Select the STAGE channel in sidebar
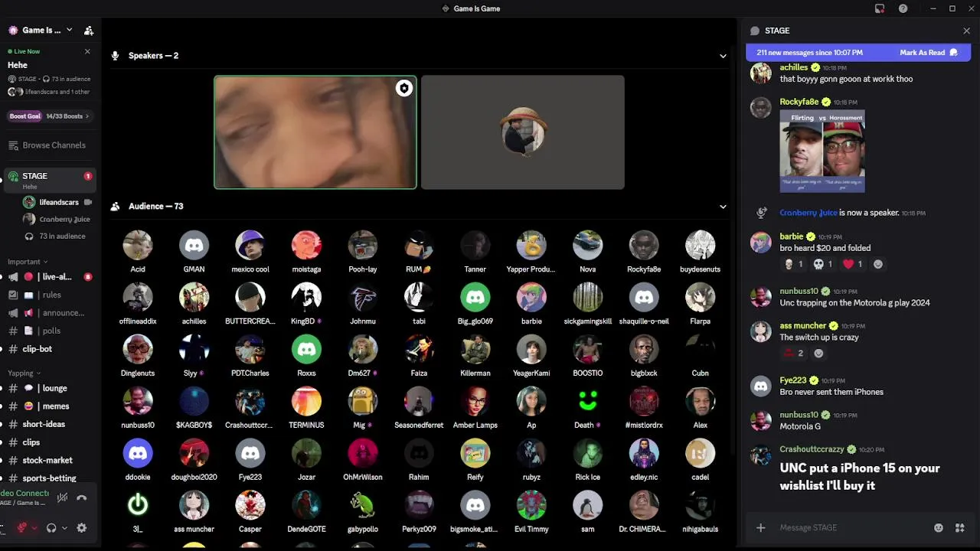Viewport: 980px width, 551px height. tap(49, 180)
